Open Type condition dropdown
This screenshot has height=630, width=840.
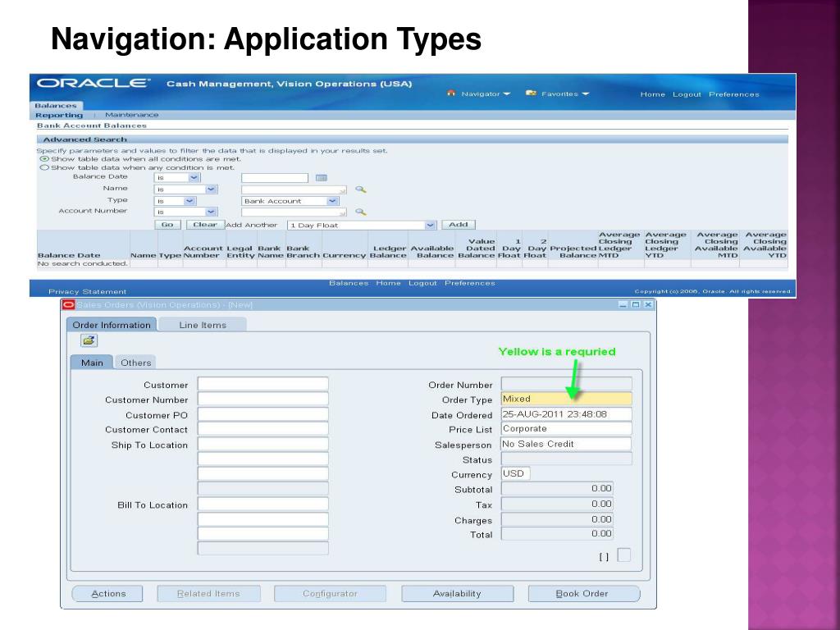pos(176,201)
